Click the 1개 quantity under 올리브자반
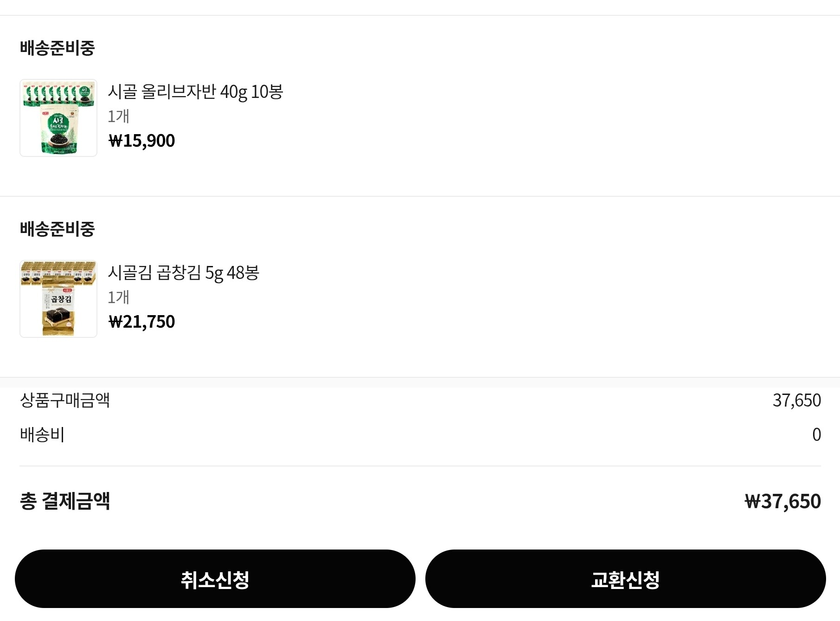 118,116
